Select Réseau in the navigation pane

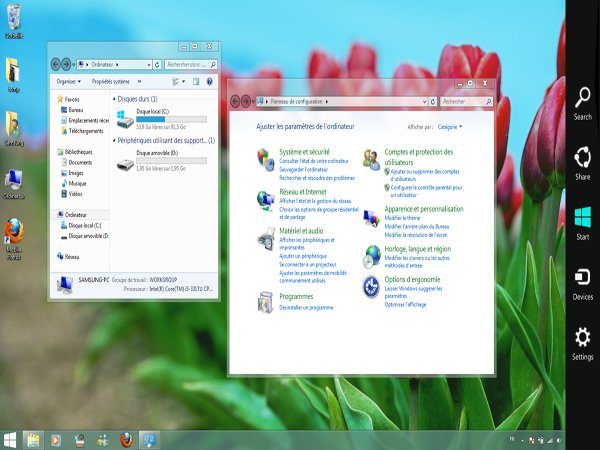pos(68,257)
